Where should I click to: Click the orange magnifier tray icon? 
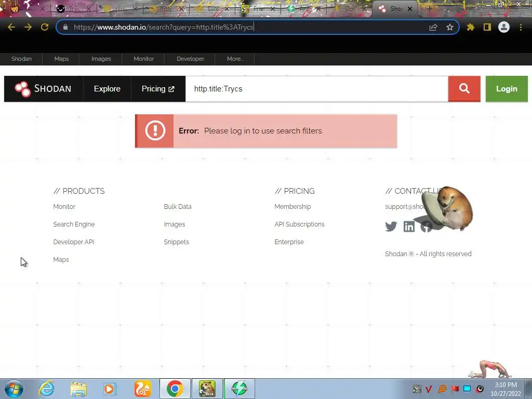(x=442, y=389)
